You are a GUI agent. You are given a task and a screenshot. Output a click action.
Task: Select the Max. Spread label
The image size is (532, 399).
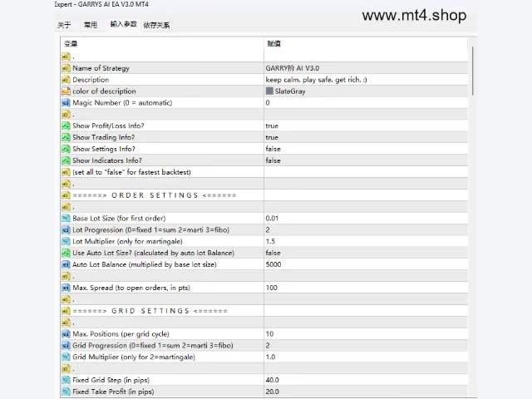pyautogui.click(x=131, y=288)
